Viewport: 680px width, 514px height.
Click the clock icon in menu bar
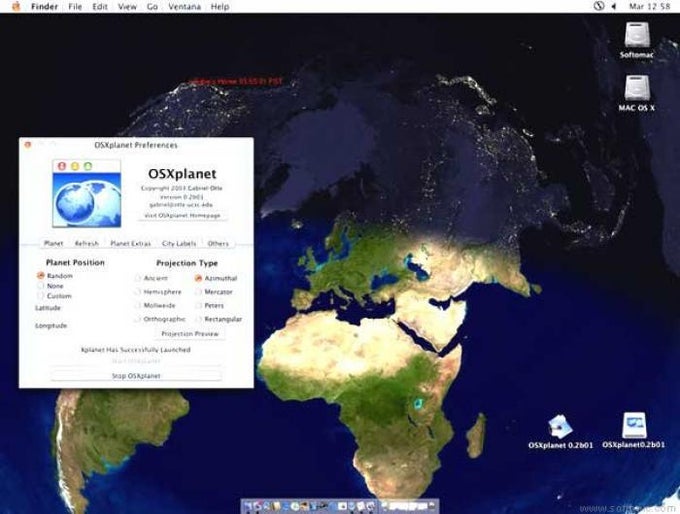tap(599, 6)
